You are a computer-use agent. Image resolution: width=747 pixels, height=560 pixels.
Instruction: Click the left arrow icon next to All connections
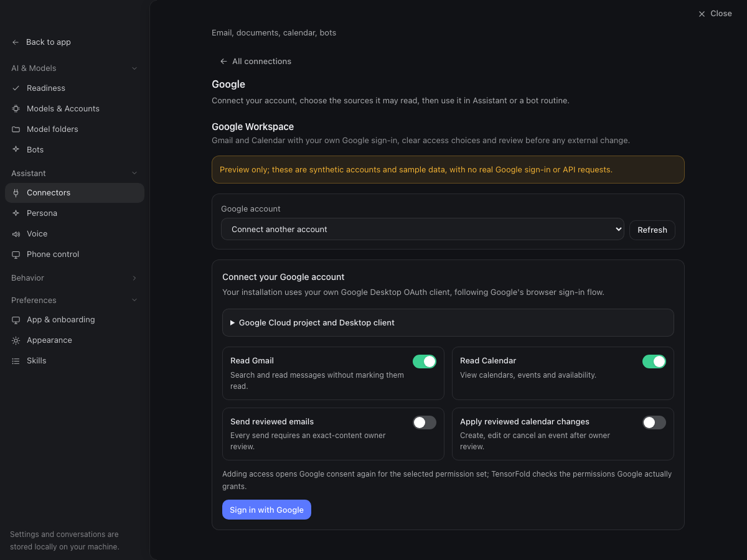coord(223,62)
